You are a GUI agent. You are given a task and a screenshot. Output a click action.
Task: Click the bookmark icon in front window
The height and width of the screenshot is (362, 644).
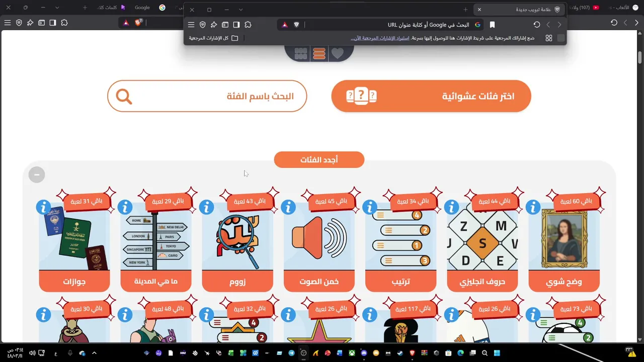(x=492, y=25)
